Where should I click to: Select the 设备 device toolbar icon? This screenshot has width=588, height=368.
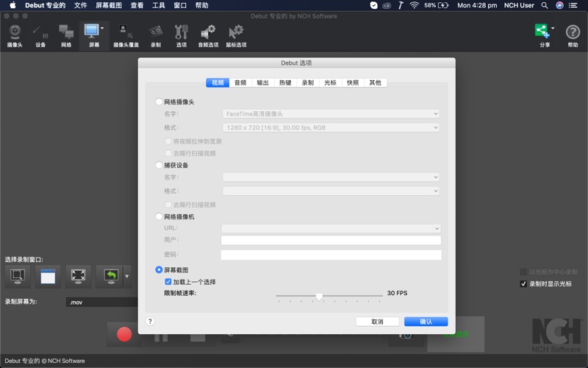(x=40, y=33)
